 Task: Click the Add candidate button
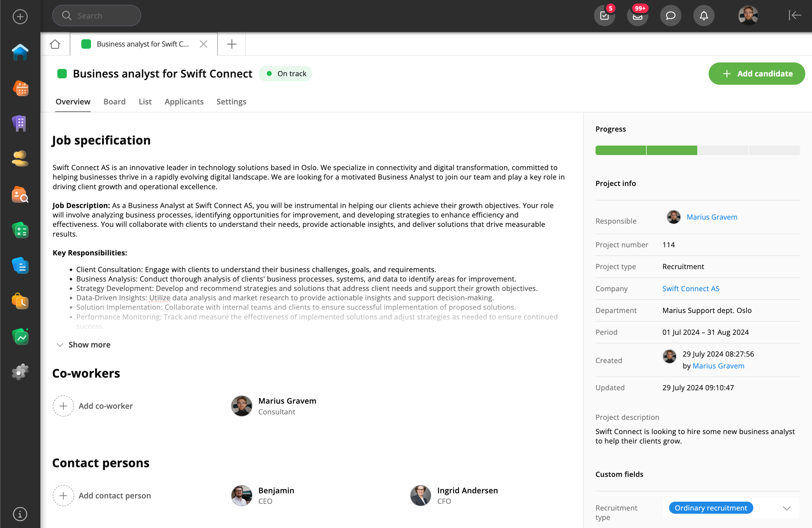[x=757, y=74]
